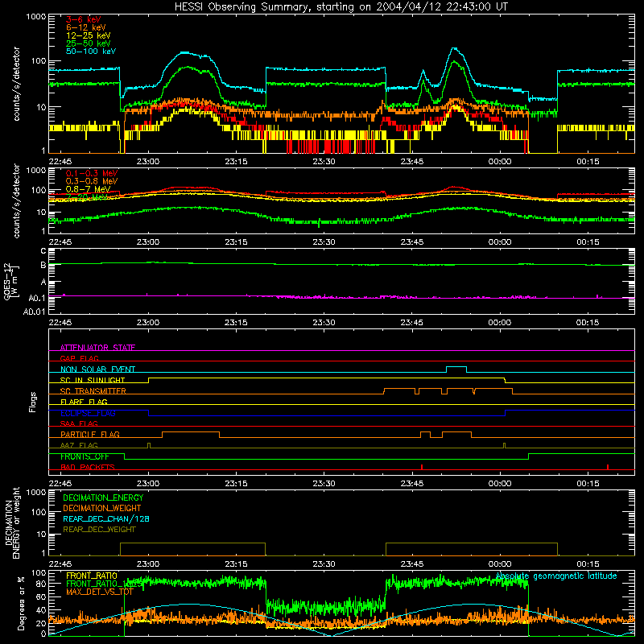Select the orange 6-12 keV legend label

pyautogui.click(x=86, y=27)
